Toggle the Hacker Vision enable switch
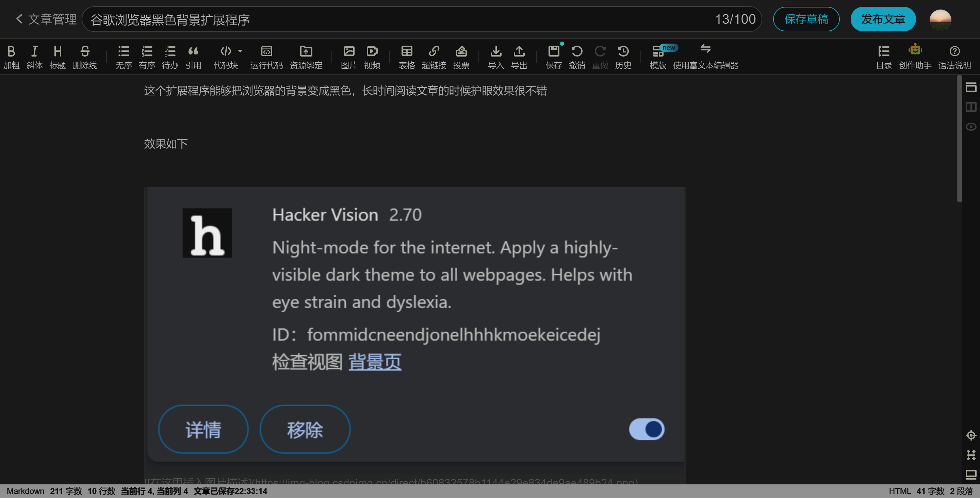Viewport: 980px width, 498px height. point(647,429)
